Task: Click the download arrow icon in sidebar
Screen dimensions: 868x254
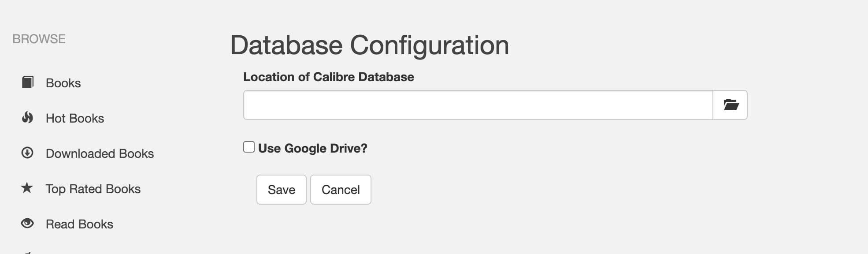Action: point(27,153)
